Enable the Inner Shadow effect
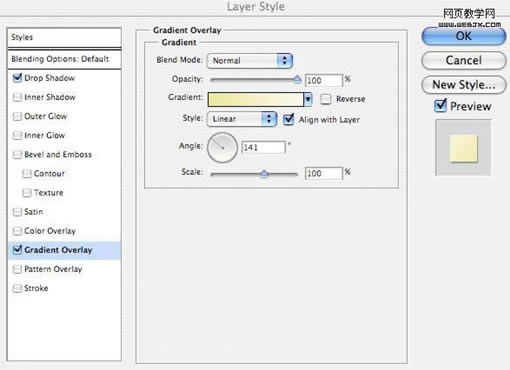Screen dimensions: 510x370 coord(17,97)
